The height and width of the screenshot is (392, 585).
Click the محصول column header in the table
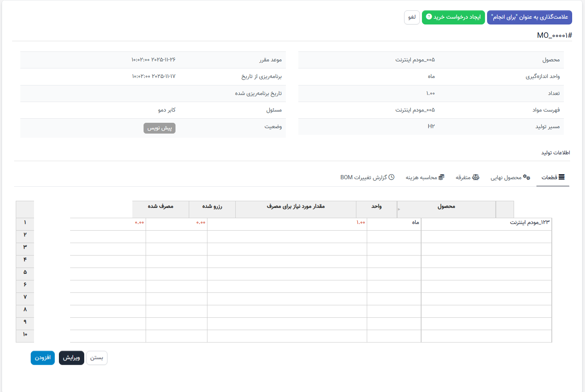point(446,209)
